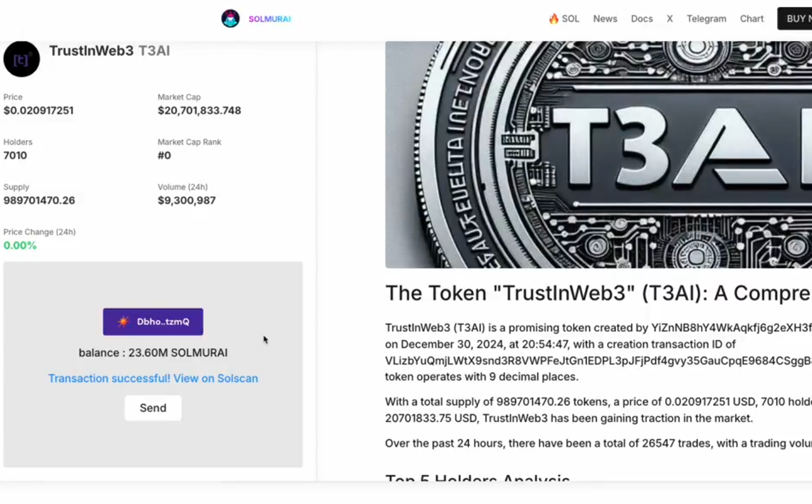Image resolution: width=812 pixels, height=504 pixels.
Task: Open the Chart navigation item
Action: (751, 19)
